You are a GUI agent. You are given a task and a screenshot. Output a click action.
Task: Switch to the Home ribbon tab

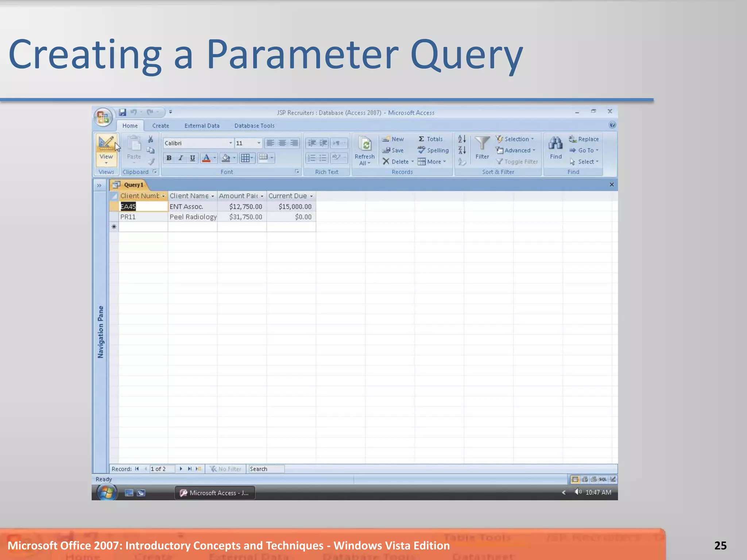click(130, 126)
